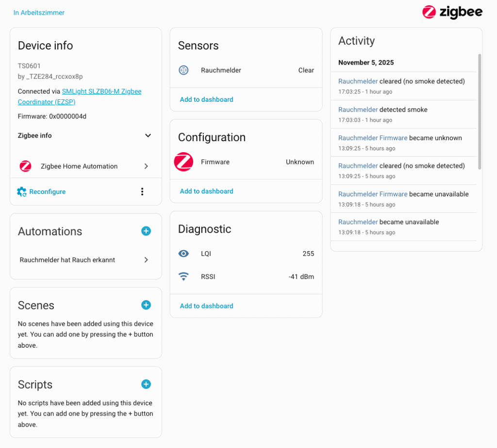The image size is (497, 448).
Task: Open the three-dot device options menu
Action: coord(142,192)
